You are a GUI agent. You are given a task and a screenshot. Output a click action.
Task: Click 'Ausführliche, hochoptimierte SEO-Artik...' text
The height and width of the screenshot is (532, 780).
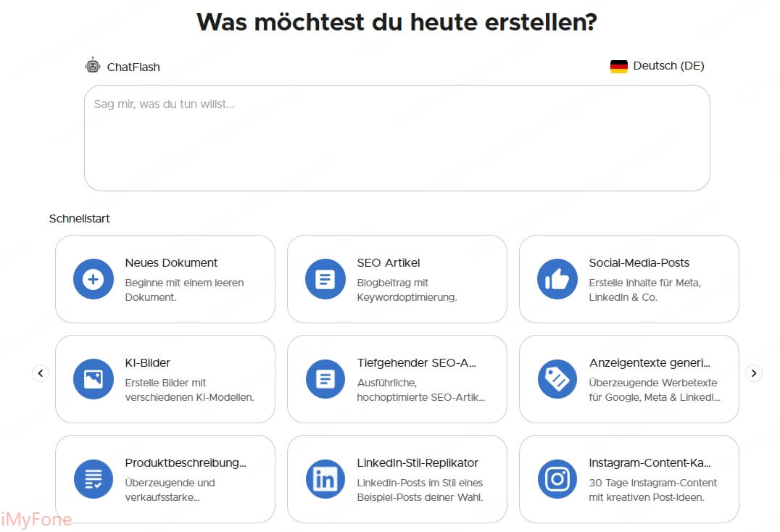[421, 390]
